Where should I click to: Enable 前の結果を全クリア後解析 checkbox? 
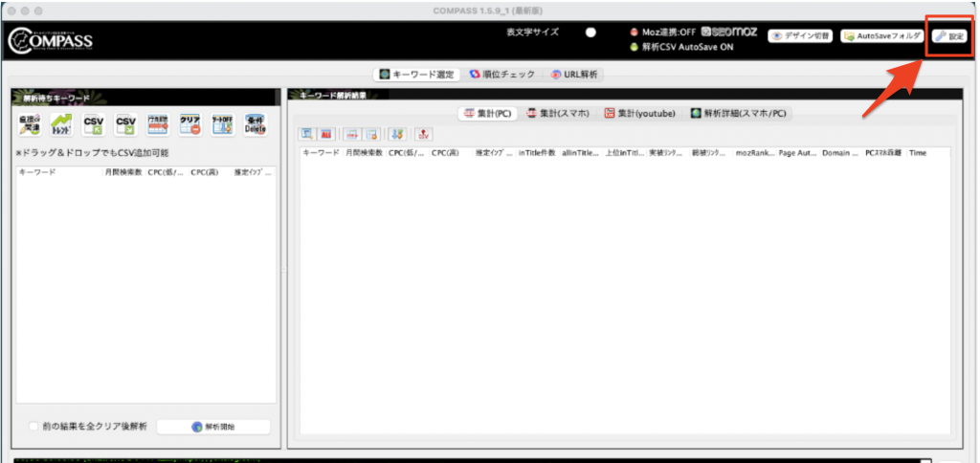(33, 427)
